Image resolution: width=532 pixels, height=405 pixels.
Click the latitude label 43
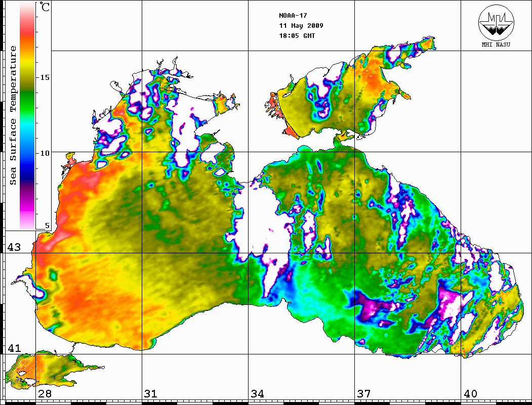pyautogui.click(x=14, y=247)
